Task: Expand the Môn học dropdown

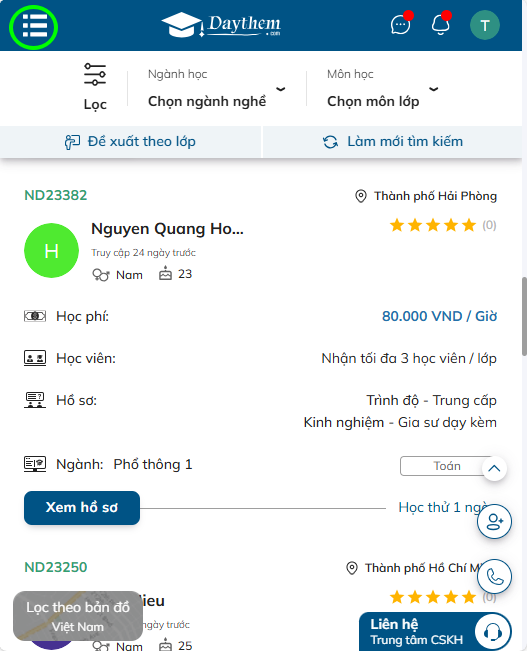Action: (383, 89)
